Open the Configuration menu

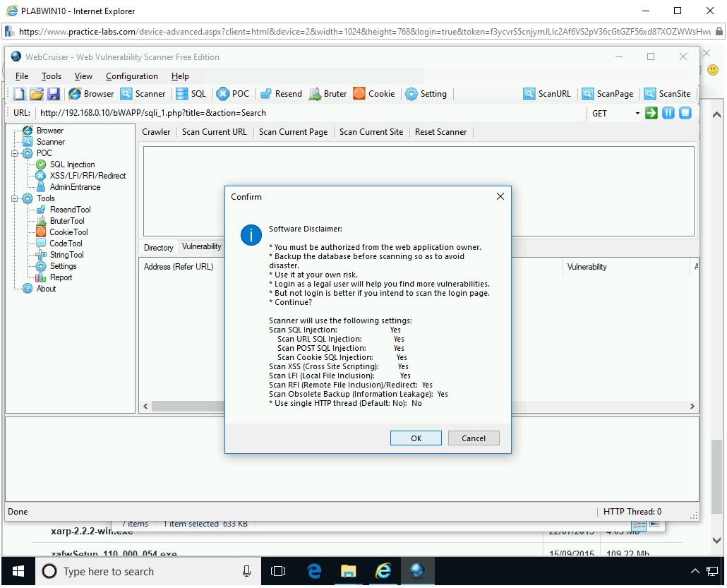[131, 76]
